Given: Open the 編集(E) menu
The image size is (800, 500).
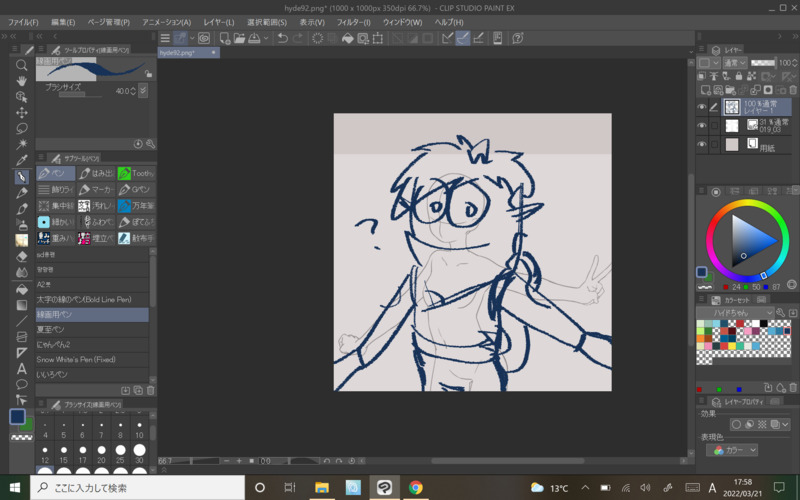Looking at the screenshot, I should pos(63,22).
